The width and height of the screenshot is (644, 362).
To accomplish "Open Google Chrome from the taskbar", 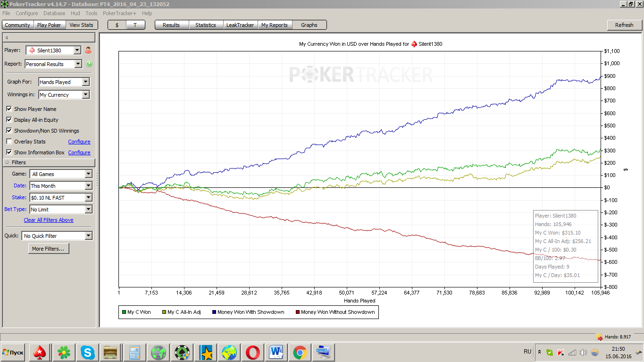I will coord(300,352).
